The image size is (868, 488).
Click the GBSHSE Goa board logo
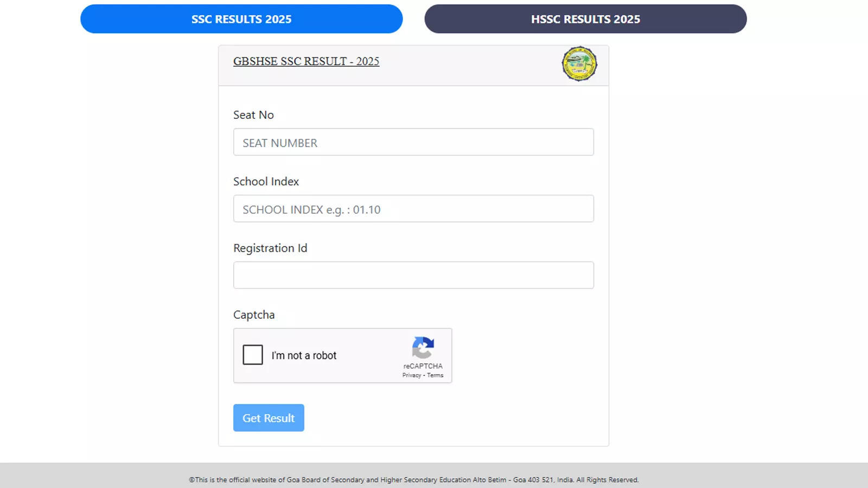point(578,63)
